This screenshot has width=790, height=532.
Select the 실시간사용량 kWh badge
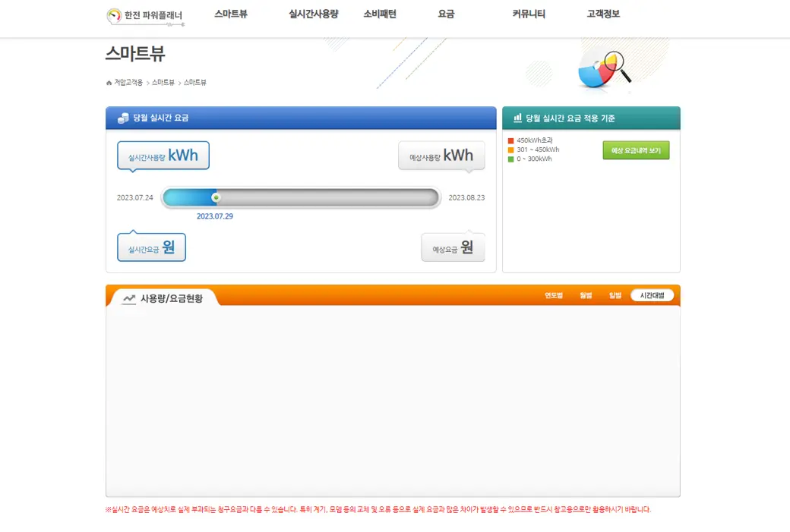pos(163,154)
